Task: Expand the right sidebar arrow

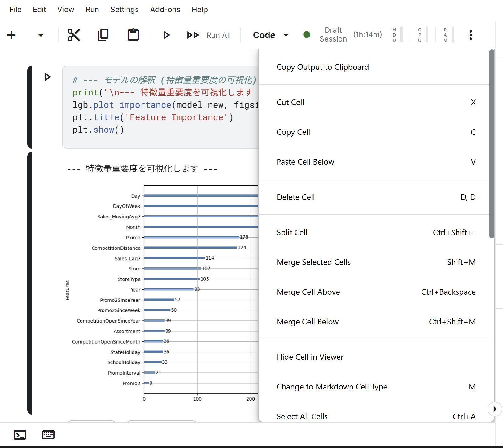Action: (495, 409)
